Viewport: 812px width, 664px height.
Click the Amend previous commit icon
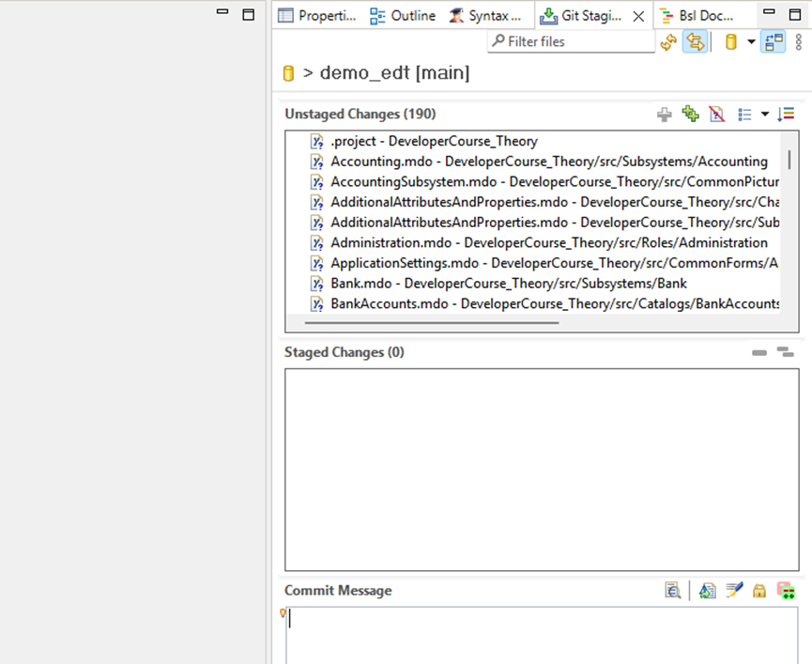(x=708, y=591)
